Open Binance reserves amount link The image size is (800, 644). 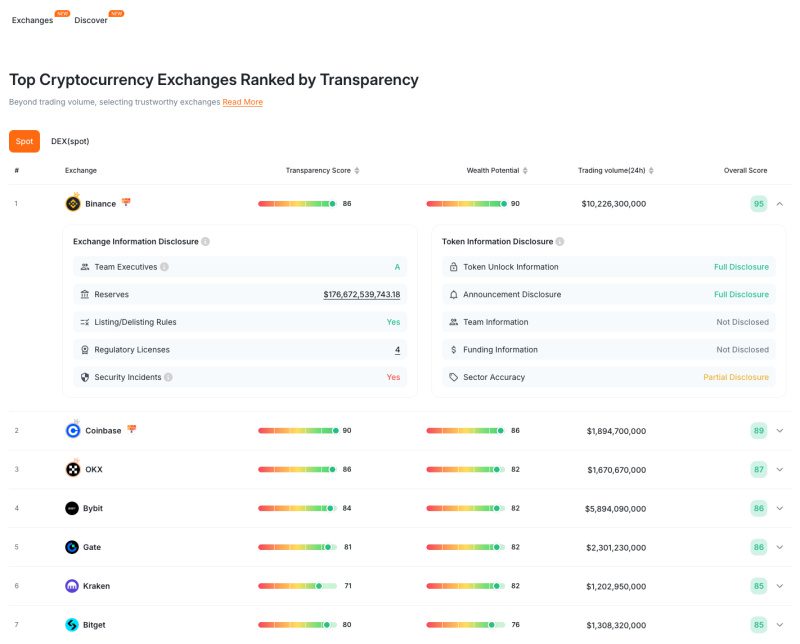pos(361,295)
